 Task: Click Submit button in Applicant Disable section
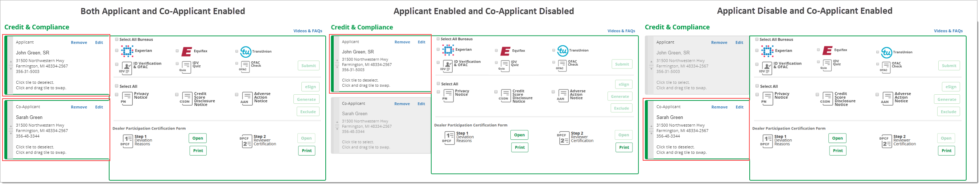[949, 66]
